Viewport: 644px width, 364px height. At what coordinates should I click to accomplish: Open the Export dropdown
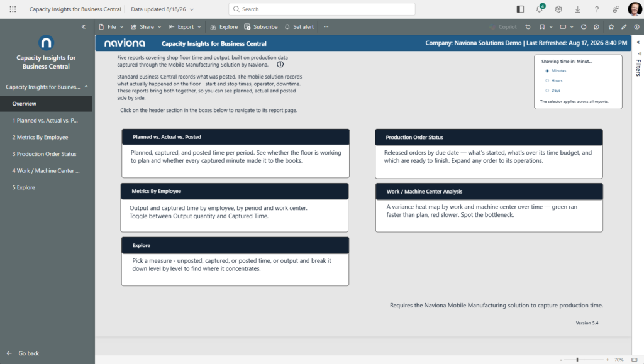185,26
